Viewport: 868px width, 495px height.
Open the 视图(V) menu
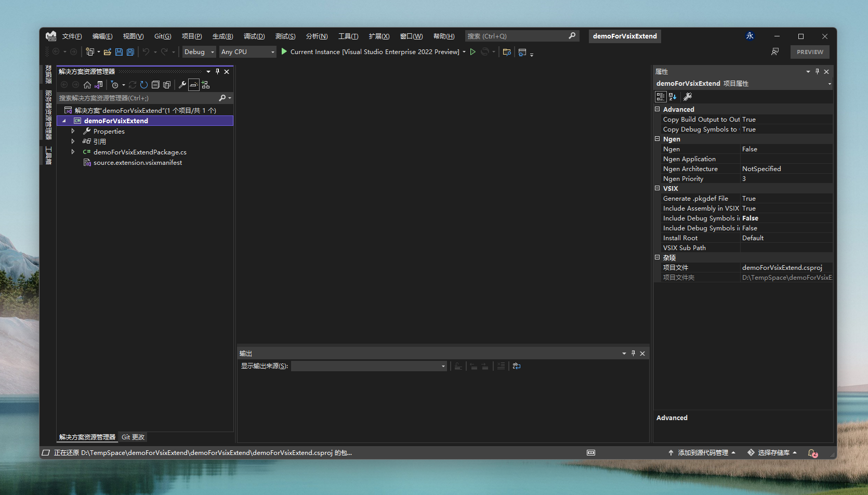point(133,36)
